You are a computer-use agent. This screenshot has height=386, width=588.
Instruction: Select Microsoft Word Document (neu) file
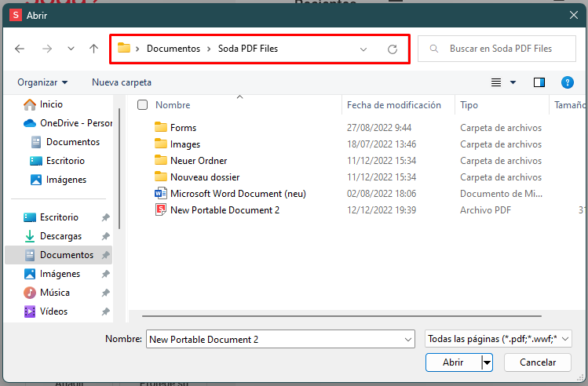click(238, 194)
